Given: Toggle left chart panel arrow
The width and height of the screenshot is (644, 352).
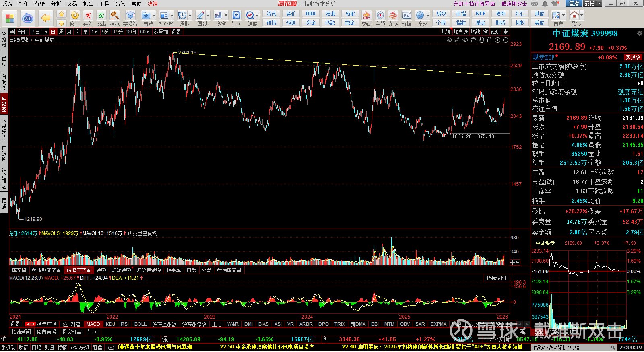Looking at the screenshot, I should click(x=13, y=32).
